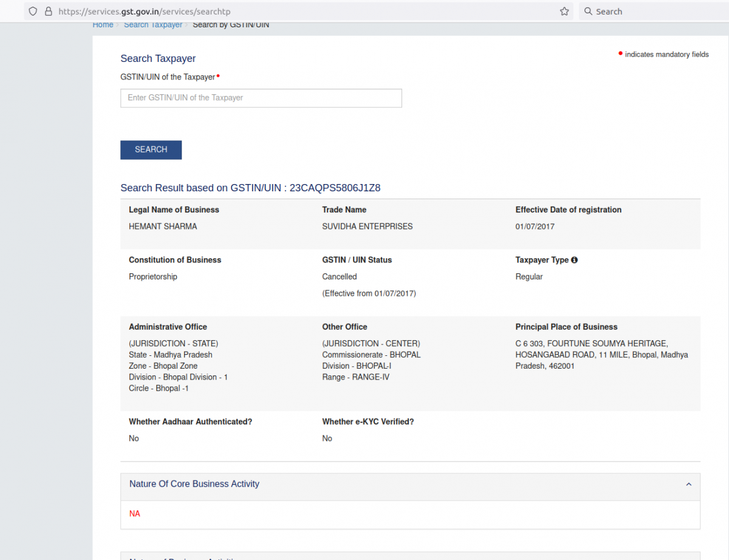Screen dimensions: 729x560
Task: Focus the GSTIN/UIN of the Taxpayer field
Action: pyautogui.click(x=261, y=98)
